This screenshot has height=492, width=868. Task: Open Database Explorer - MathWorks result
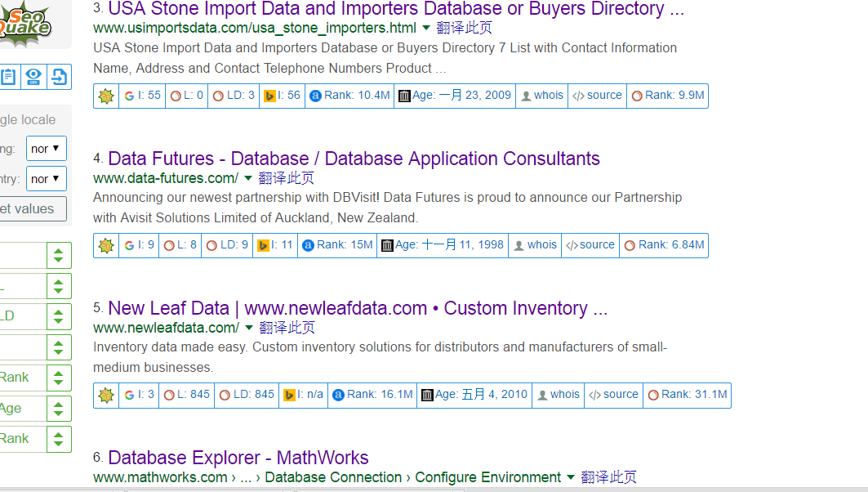(x=238, y=458)
